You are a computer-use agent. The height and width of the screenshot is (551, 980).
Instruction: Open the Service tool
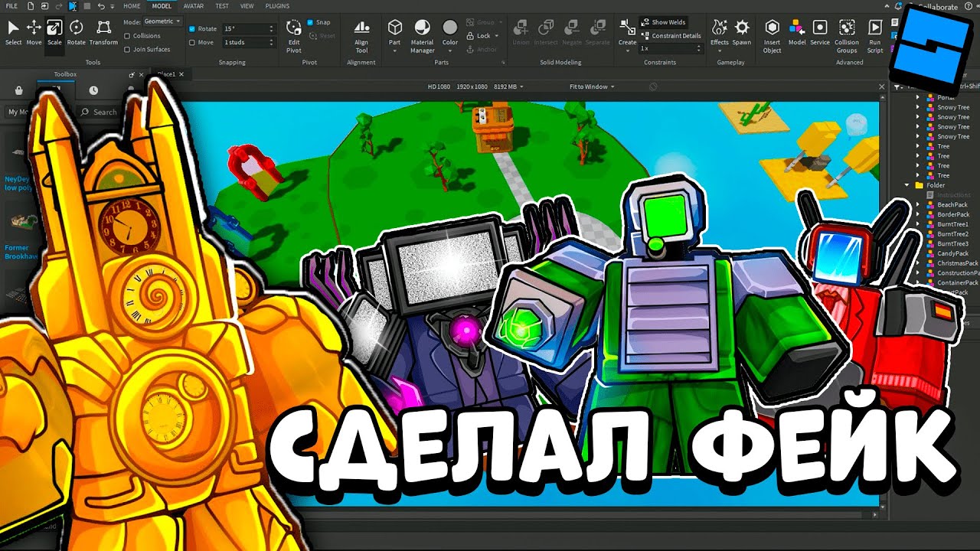[820, 32]
